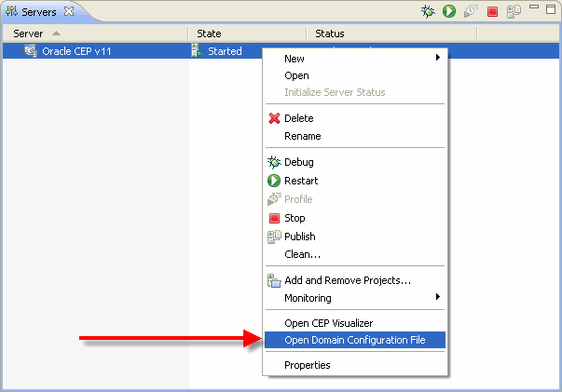562x392 pixels.
Task: Click the Publish to server toolbar icon
Action: point(514,11)
